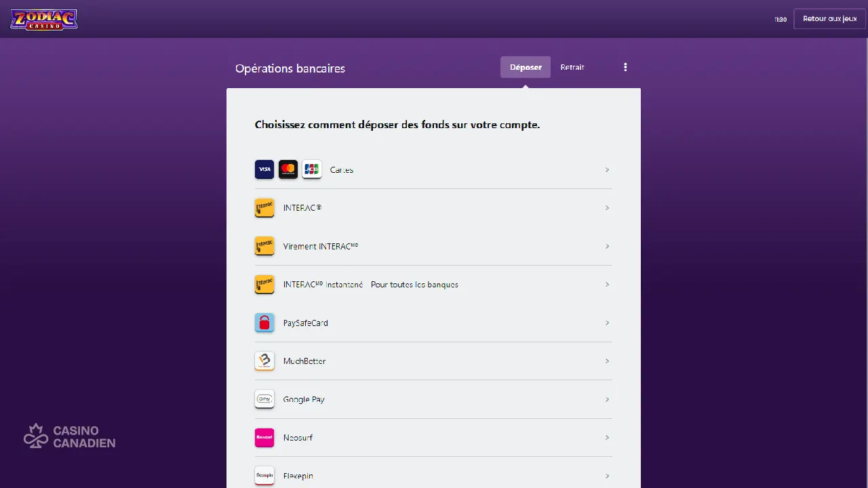Switch to the Déposer tab
The image size is (868, 488).
point(526,67)
